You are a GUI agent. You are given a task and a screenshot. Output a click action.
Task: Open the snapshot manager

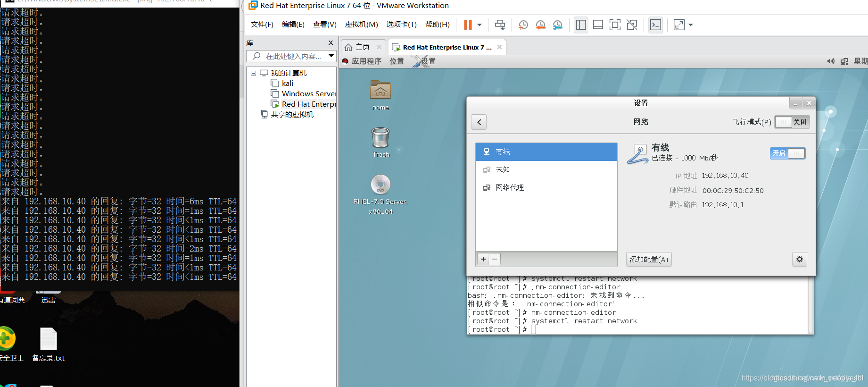coord(558,25)
